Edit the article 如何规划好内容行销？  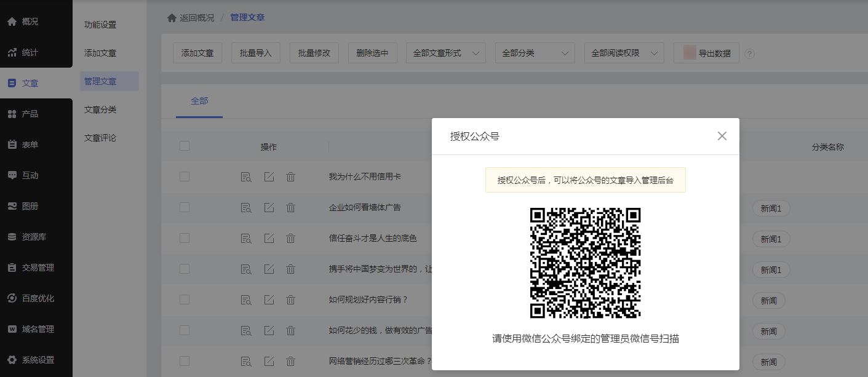269,300
